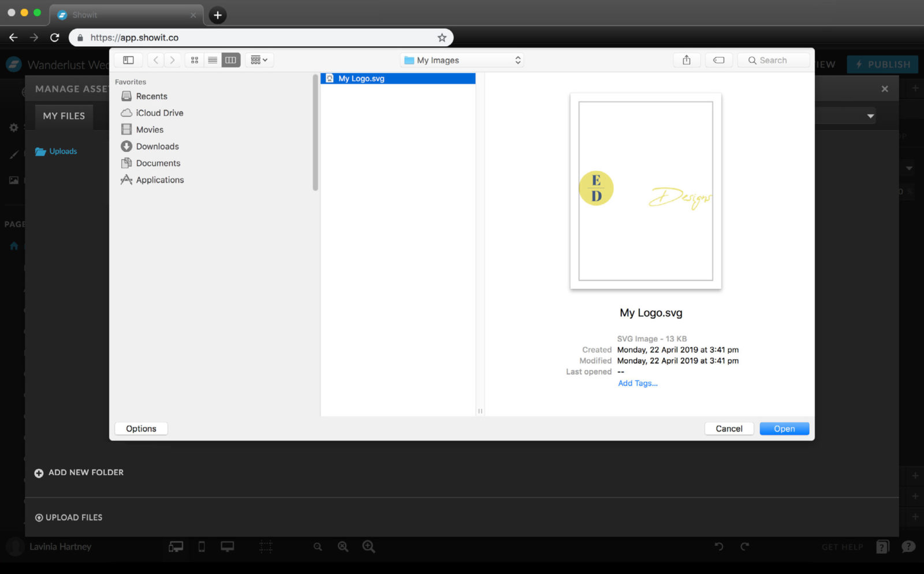Select the desktop preview icon in bottom toolbar
This screenshot has width=924, height=574.
point(228,546)
